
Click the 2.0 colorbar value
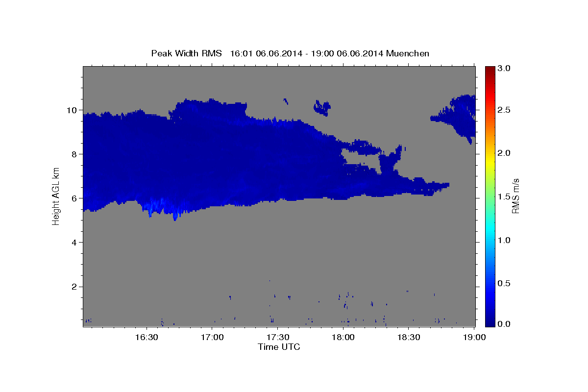click(x=504, y=153)
